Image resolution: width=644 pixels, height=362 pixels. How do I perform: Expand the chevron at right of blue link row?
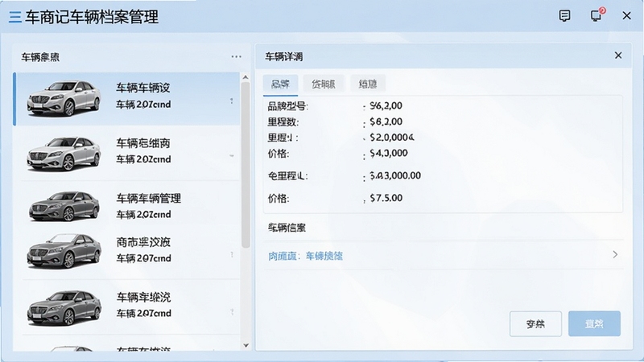(x=615, y=254)
